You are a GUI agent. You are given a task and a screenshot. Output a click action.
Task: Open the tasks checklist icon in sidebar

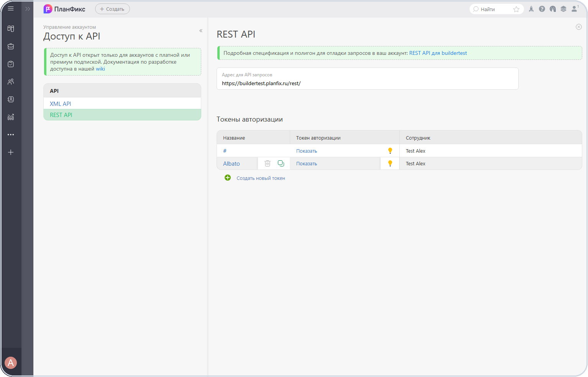coord(11,64)
